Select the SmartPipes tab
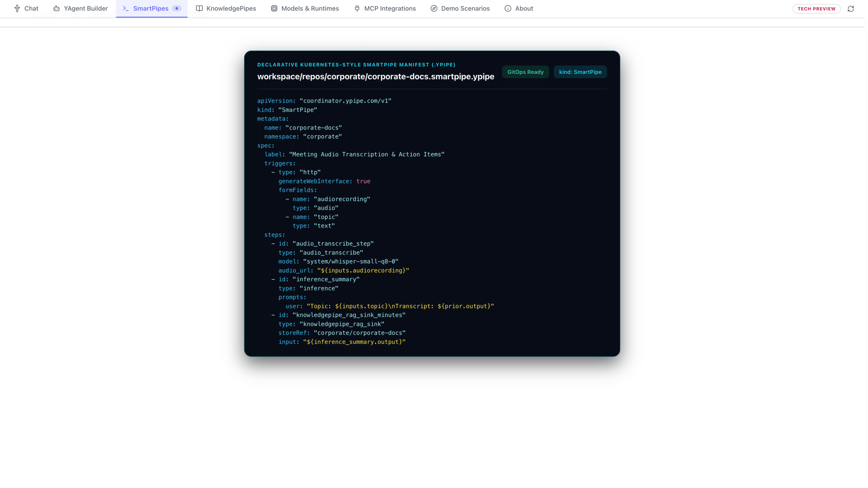The image size is (868, 488). pyautogui.click(x=152, y=8)
